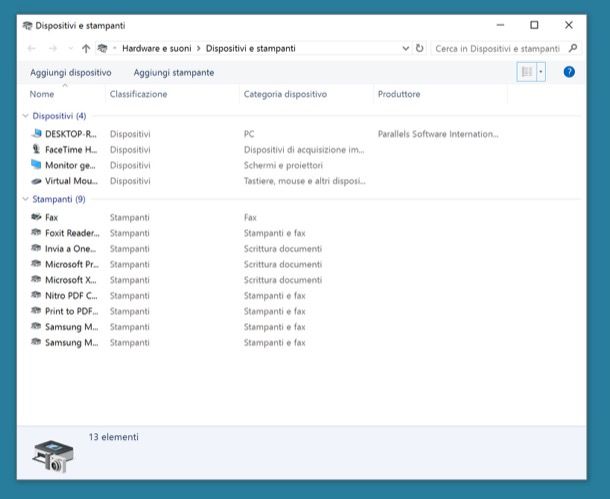Open the help question mark icon
The image size is (610, 499).
[x=569, y=72]
